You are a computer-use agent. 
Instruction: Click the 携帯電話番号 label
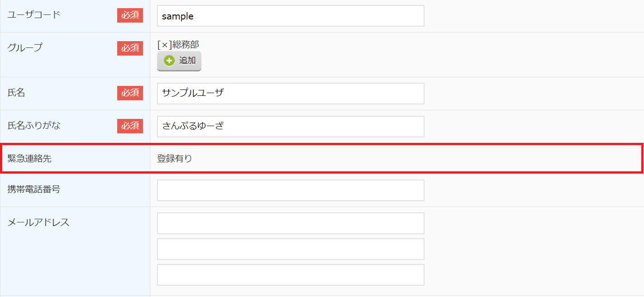pyautogui.click(x=34, y=189)
